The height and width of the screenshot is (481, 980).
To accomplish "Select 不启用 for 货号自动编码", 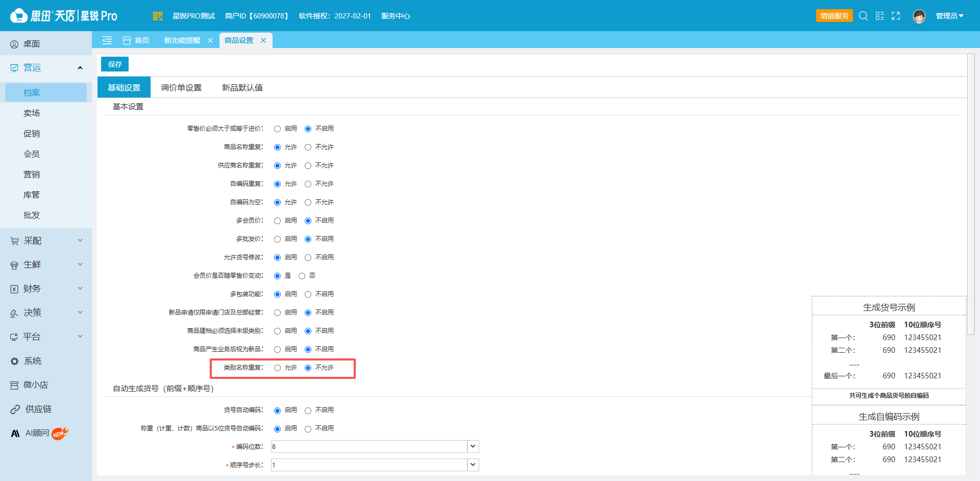I will (308, 411).
